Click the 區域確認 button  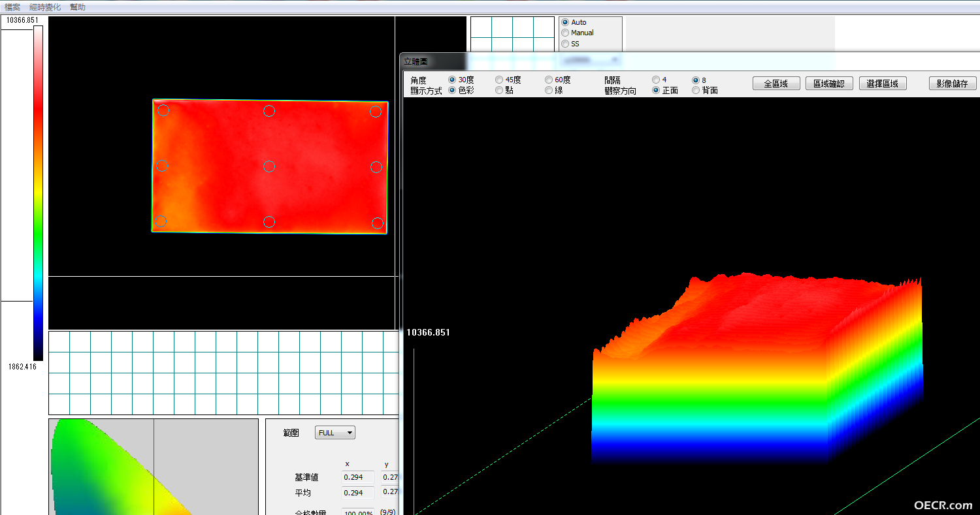829,84
